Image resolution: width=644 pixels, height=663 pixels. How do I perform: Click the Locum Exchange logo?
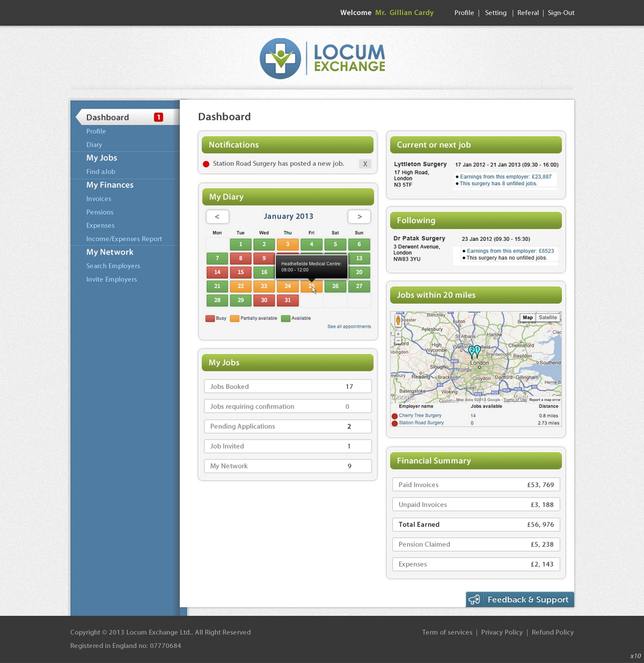pos(322,58)
